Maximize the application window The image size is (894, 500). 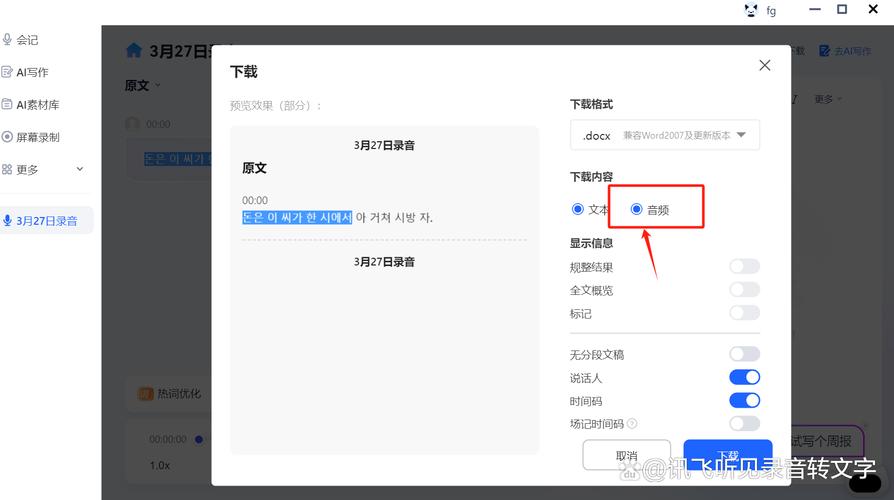842,9
